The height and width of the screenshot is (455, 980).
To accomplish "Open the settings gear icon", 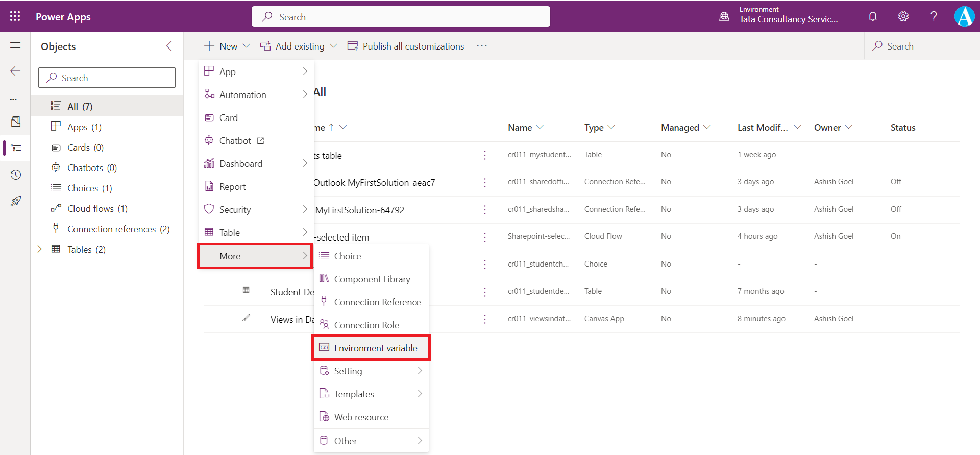I will [x=903, y=16].
